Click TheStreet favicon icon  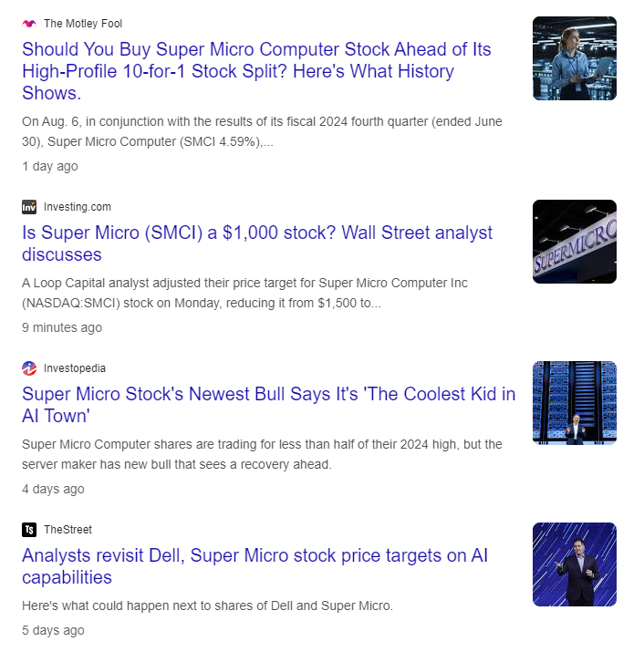(29, 530)
